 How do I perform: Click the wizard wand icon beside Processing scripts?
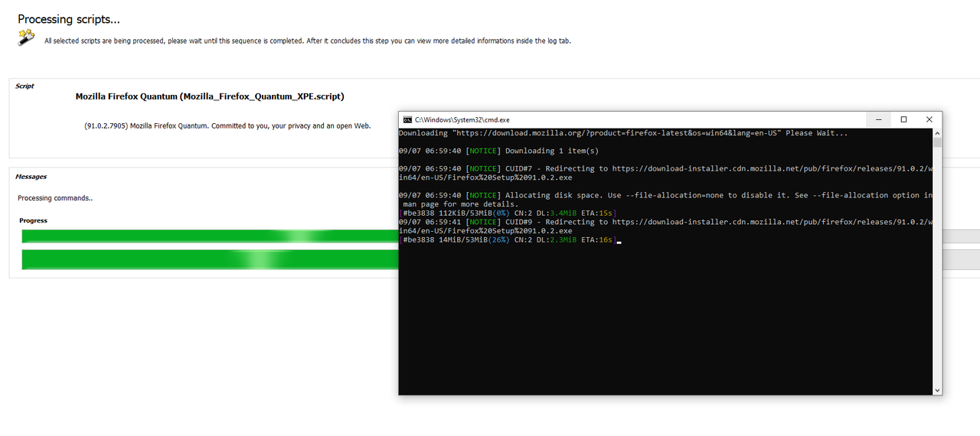(x=26, y=37)
